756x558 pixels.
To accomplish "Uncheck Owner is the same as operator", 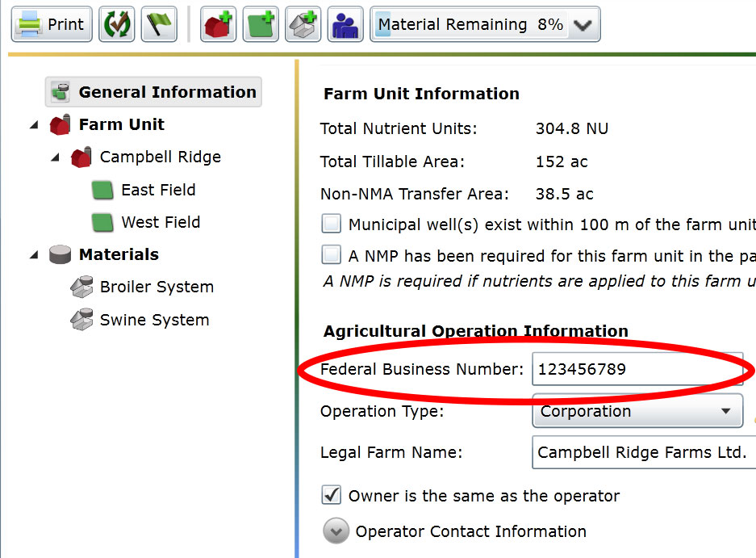I will click(331, 495).
